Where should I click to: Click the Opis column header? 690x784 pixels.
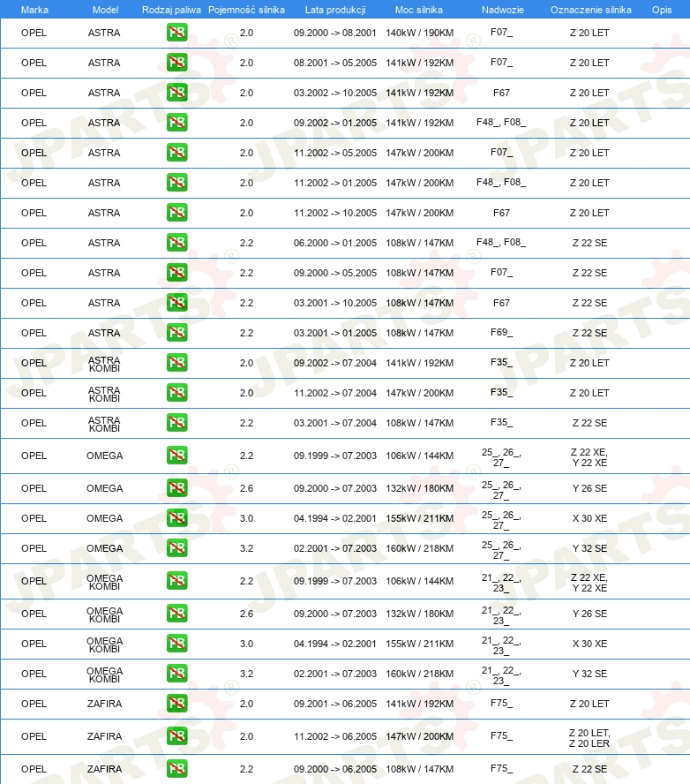tap(662, 10)
